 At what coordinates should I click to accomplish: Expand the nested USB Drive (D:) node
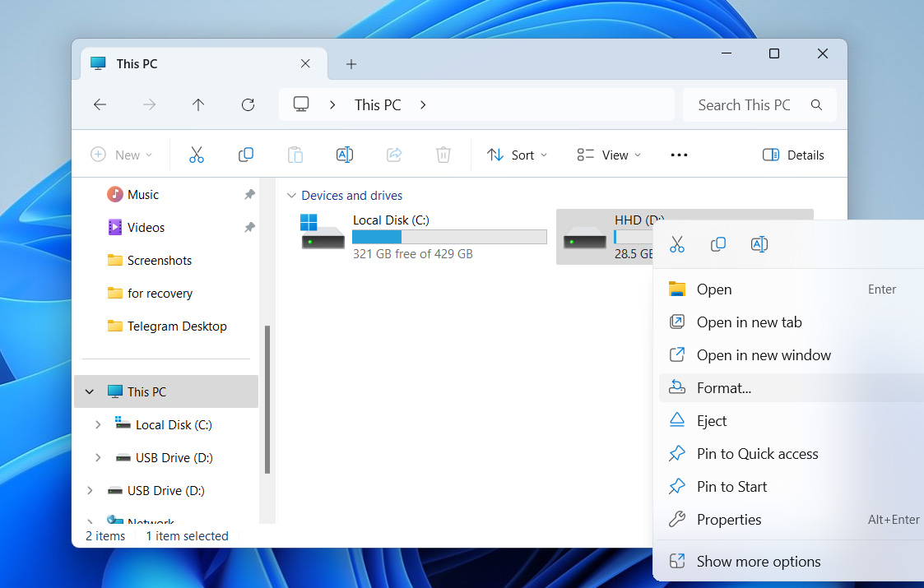(98, 457)
